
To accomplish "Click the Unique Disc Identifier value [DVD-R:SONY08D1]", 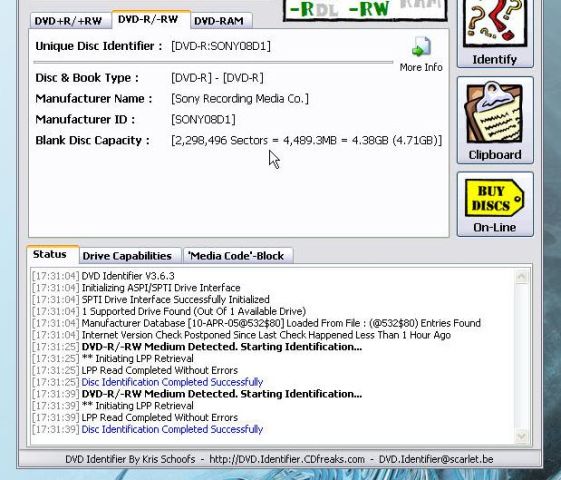I will (x=221, y=46).
